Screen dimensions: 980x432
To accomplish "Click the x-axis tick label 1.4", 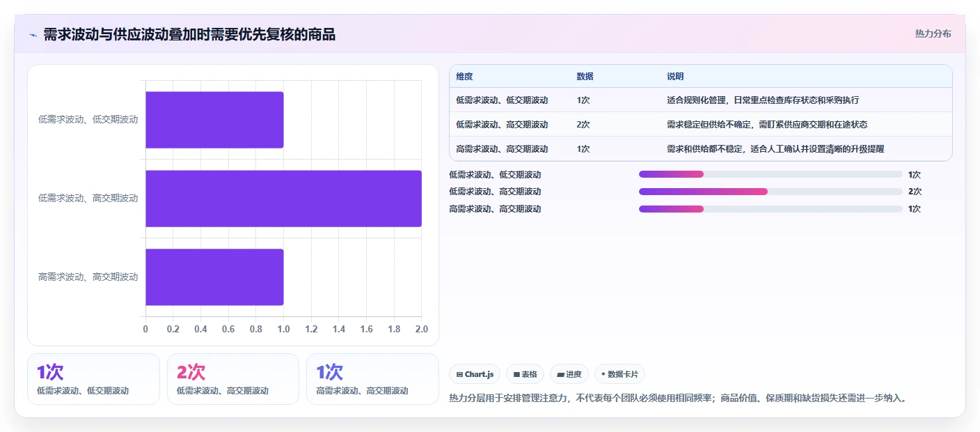I will [x=339, y=329].
